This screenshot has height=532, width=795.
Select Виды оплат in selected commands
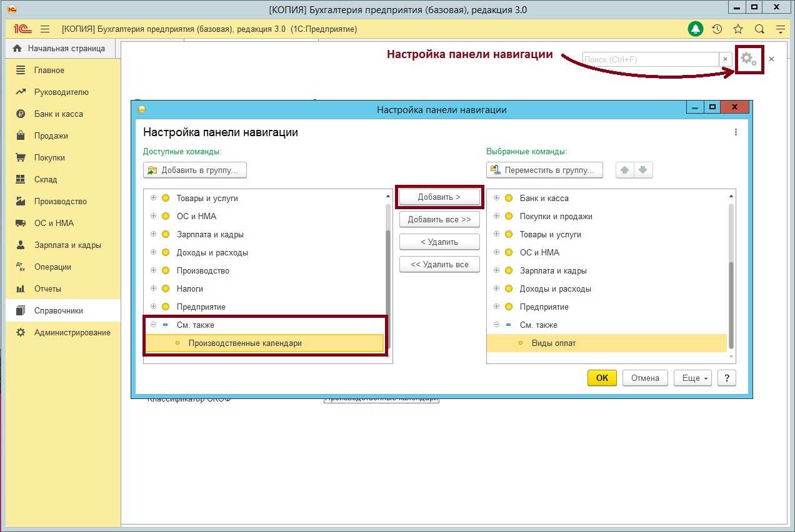tap(606, 343)
